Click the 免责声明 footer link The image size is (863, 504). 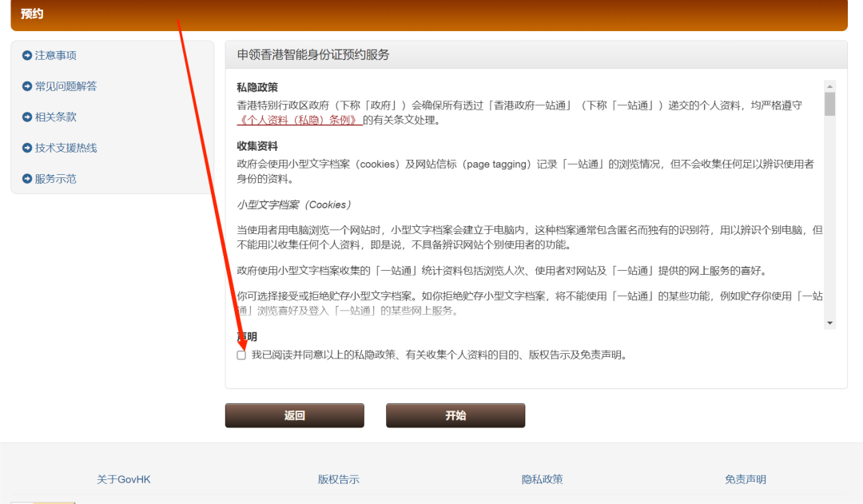click(745, 478)
